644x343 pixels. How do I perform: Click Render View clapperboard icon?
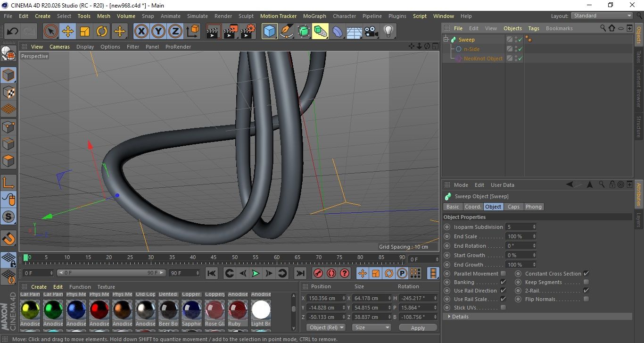click(214, 32)
